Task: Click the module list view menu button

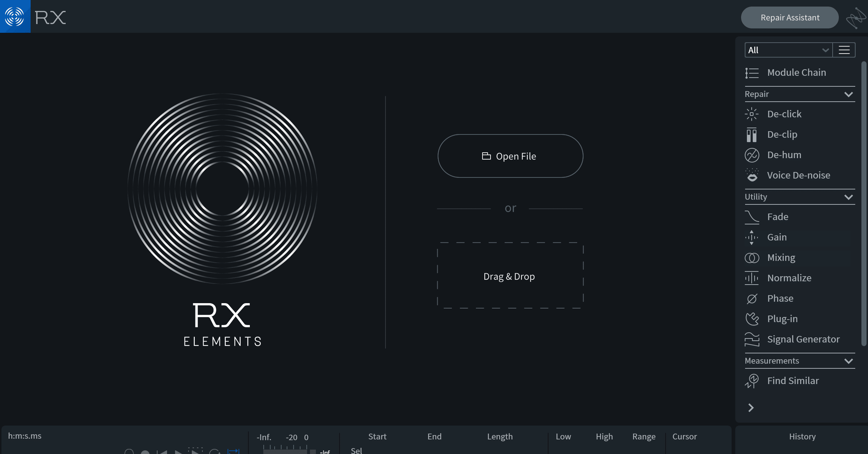Action: (x=844, y=50)
